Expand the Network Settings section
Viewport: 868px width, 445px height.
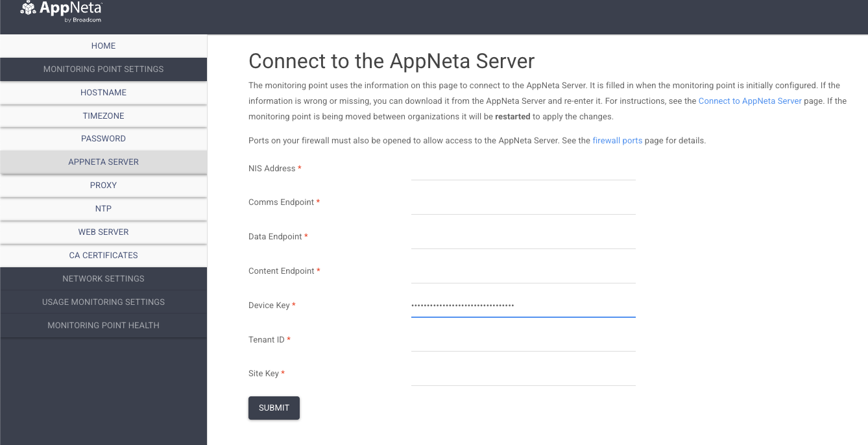(103, 279)
